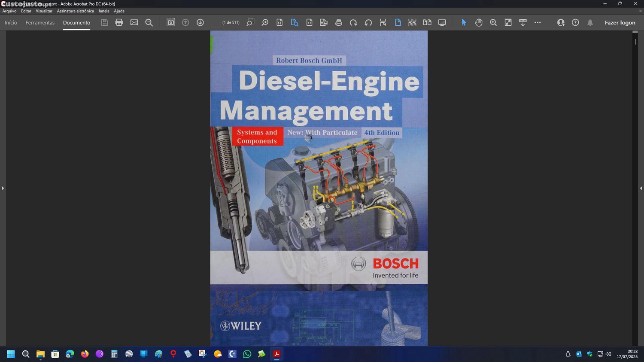Expand the left navigation pane arrow
644x362 pixels.
pos(3,188)
